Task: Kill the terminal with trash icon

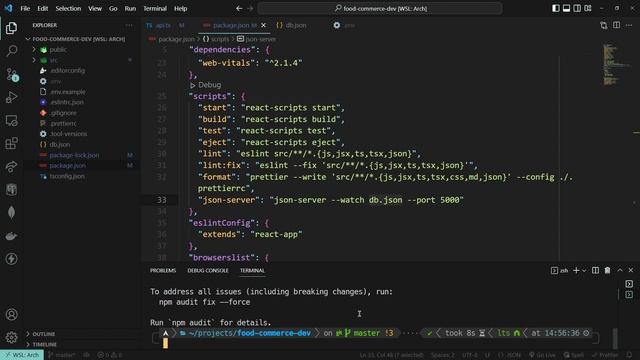Action: click(x=607, y=270)
